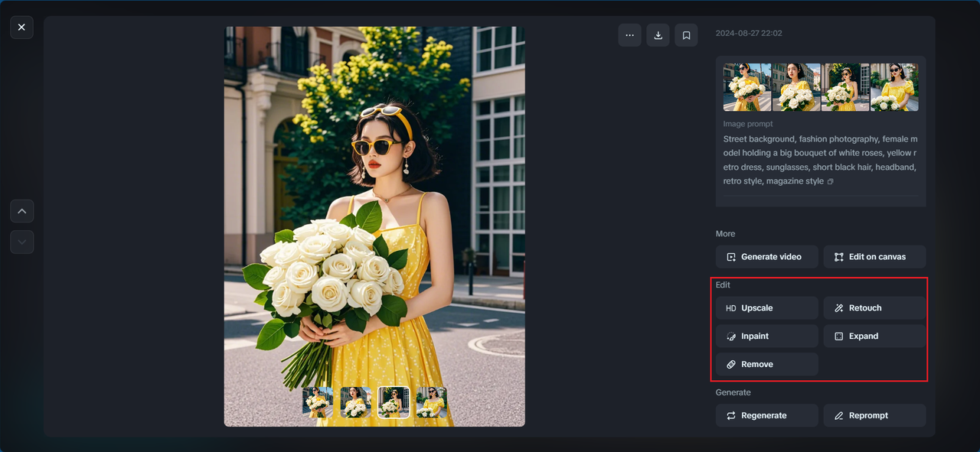Click the Reprompt button
This screenshot has height=452, width=980.
tap(874, 415)
